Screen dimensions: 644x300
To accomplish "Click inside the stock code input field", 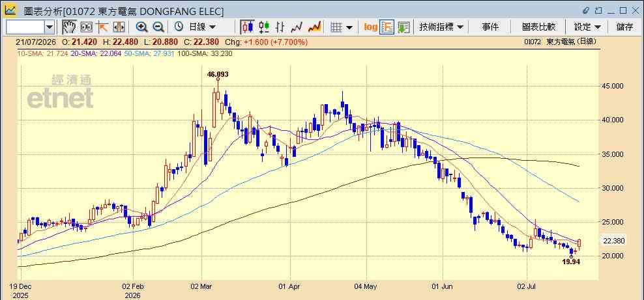I will pos(25,27).
